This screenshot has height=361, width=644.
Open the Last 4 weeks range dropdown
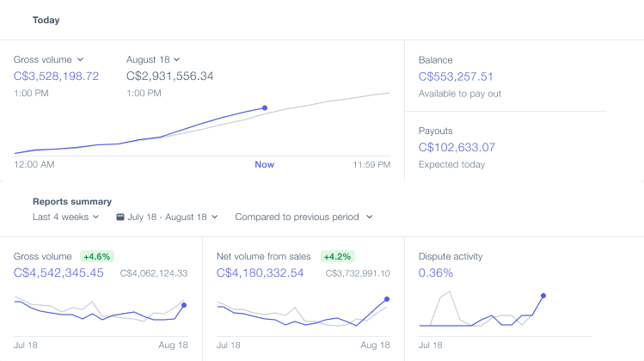tap(65, 217)
